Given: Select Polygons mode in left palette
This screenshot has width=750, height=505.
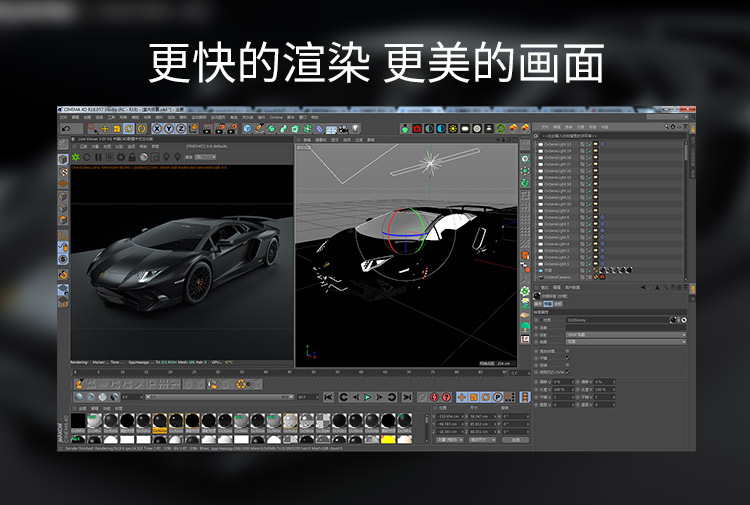Looking at the screenshot, I should click(63, 220).
